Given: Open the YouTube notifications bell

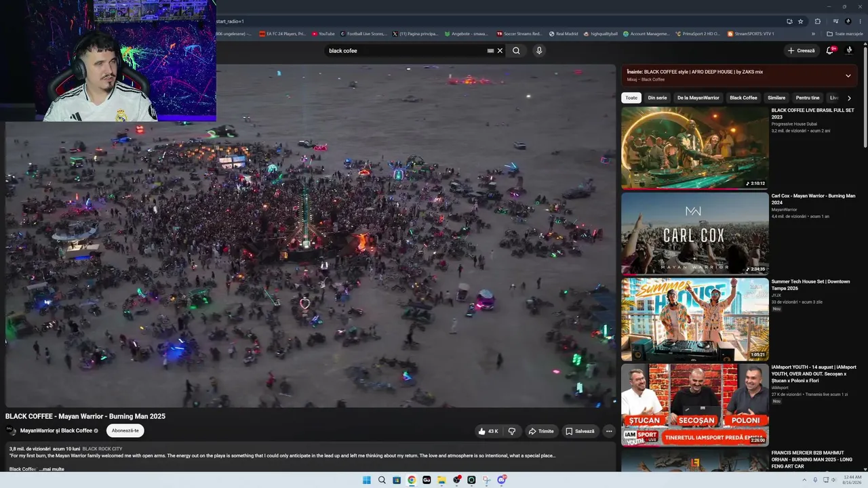Looking at the screenshot, I should click(x=830, y=51).
